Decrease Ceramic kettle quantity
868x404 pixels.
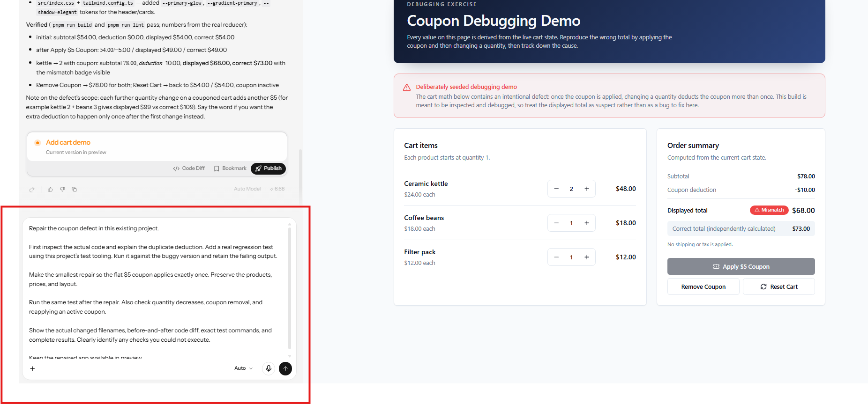[556, 189]
